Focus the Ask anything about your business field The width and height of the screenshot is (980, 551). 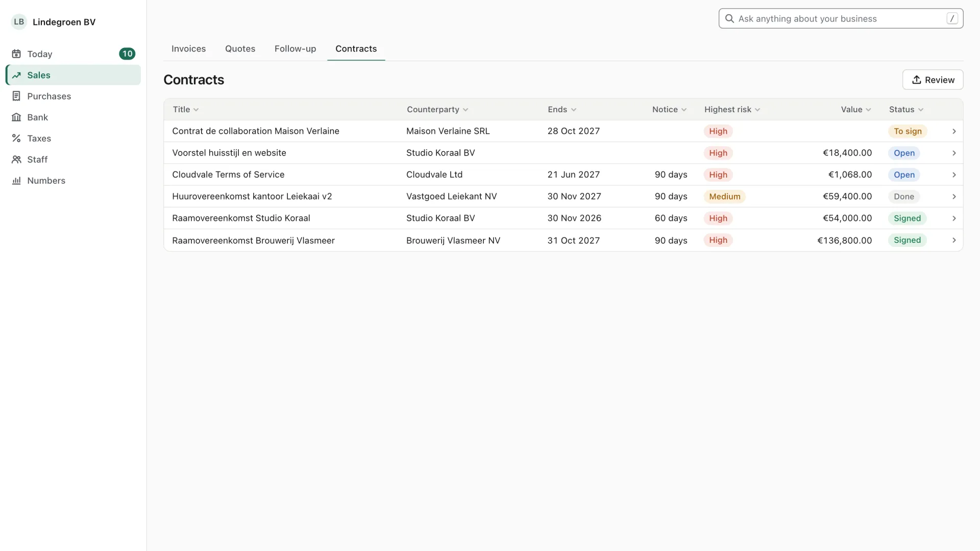coord(841,19)
